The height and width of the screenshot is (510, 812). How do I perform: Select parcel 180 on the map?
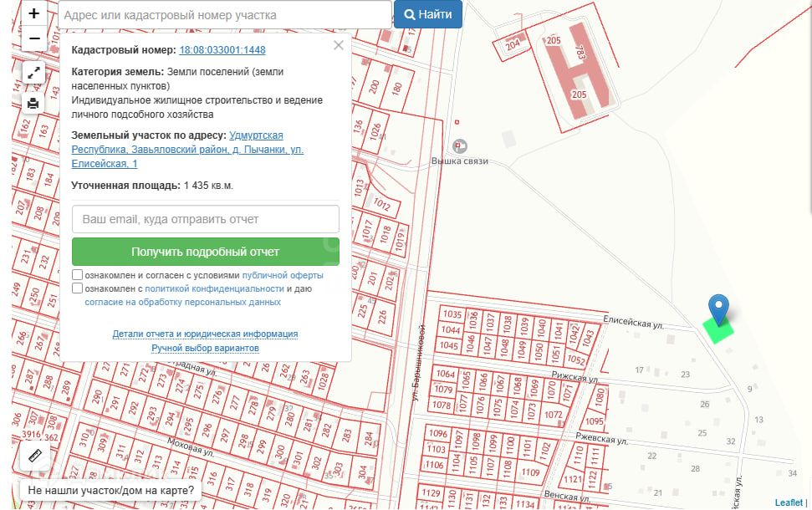(x=397, y=88)
